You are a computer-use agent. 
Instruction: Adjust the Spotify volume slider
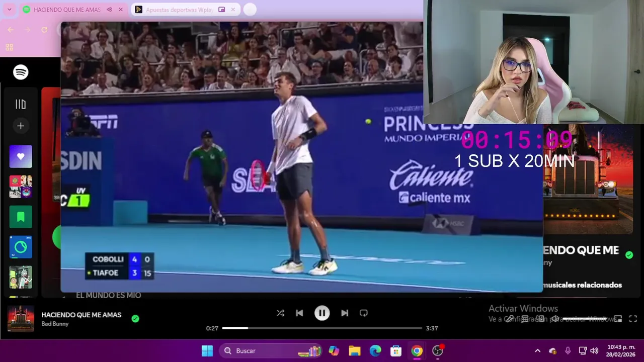(585, 319)
